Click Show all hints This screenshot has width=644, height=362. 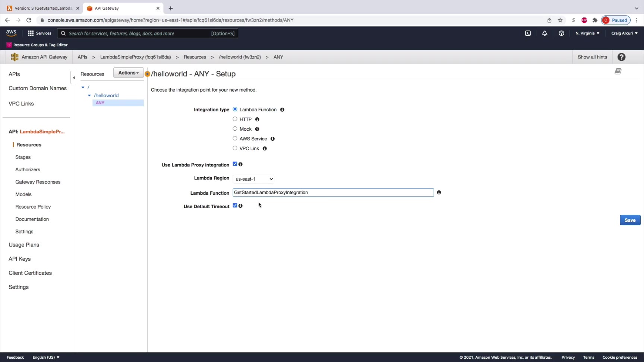click(x=592, y=57)
